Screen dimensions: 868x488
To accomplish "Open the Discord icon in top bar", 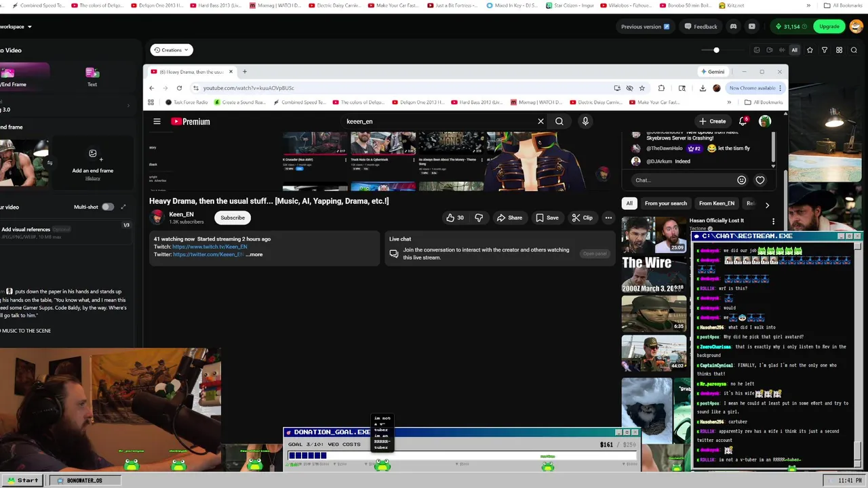I will click(733, 26).
